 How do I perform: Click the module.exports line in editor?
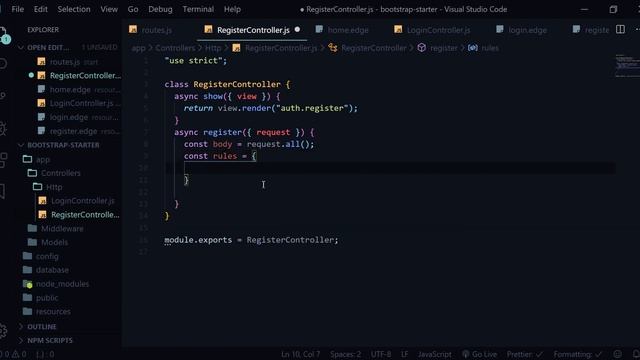click(251, 240)
